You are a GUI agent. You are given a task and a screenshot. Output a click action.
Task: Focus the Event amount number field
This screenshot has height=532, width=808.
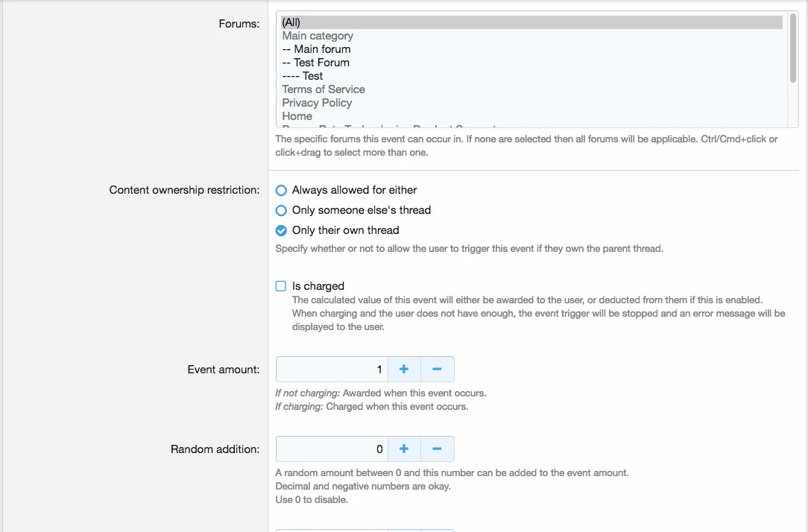(332, 369)
